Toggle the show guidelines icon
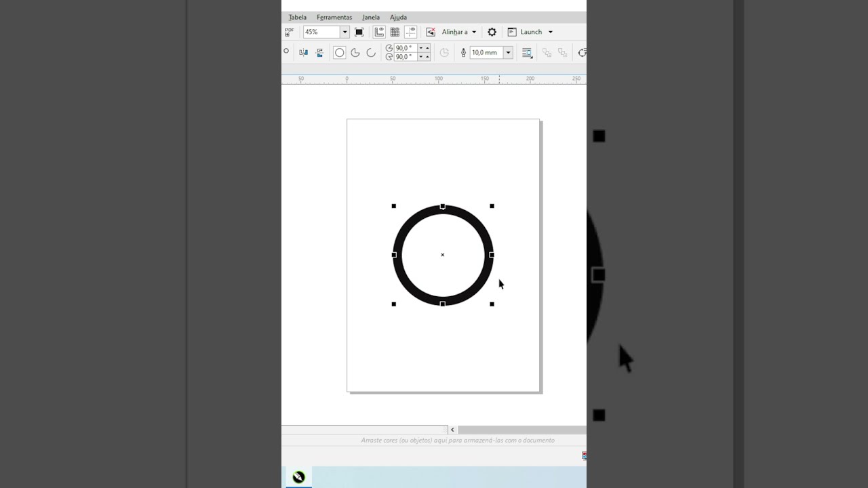This screenshot has width=868, height=488. click(x=410, y=32)
